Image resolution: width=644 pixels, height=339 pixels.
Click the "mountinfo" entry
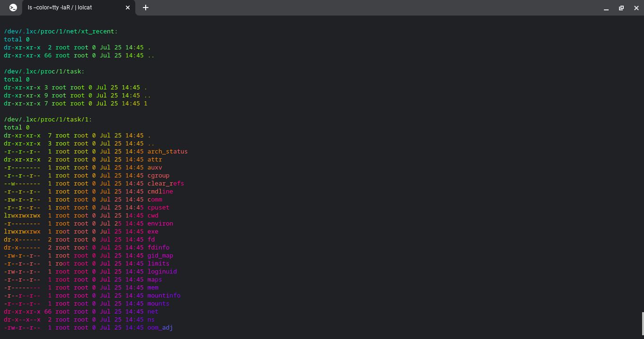[x=164, y=295]
